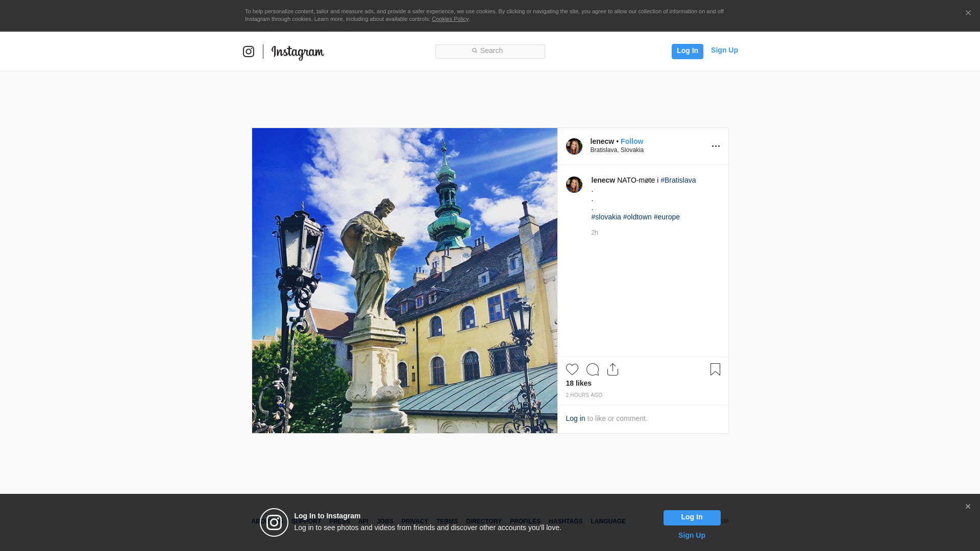
Task: Click Log in to like or comment link
Action: (575, 418)
